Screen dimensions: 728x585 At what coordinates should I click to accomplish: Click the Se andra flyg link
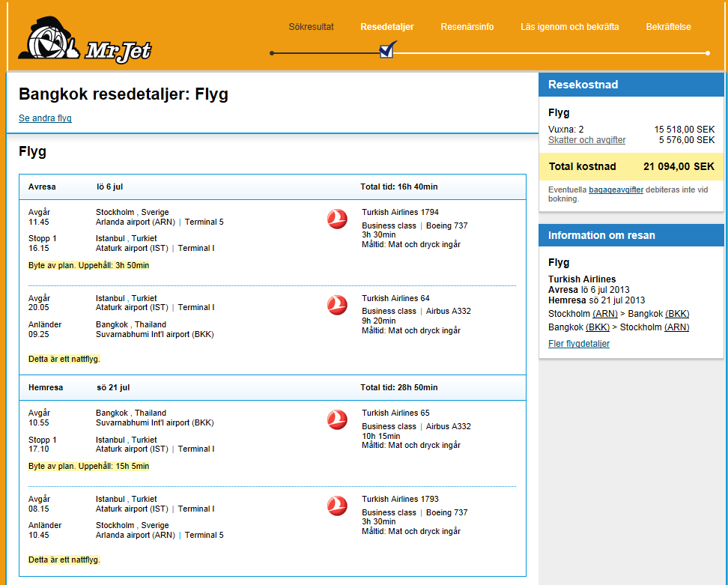(x=45, y=118)
